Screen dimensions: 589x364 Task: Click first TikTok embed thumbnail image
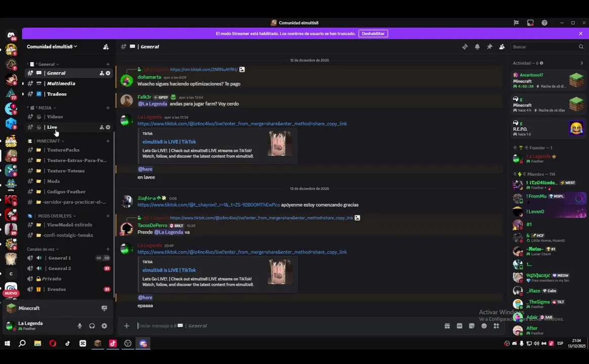[280, 144]
